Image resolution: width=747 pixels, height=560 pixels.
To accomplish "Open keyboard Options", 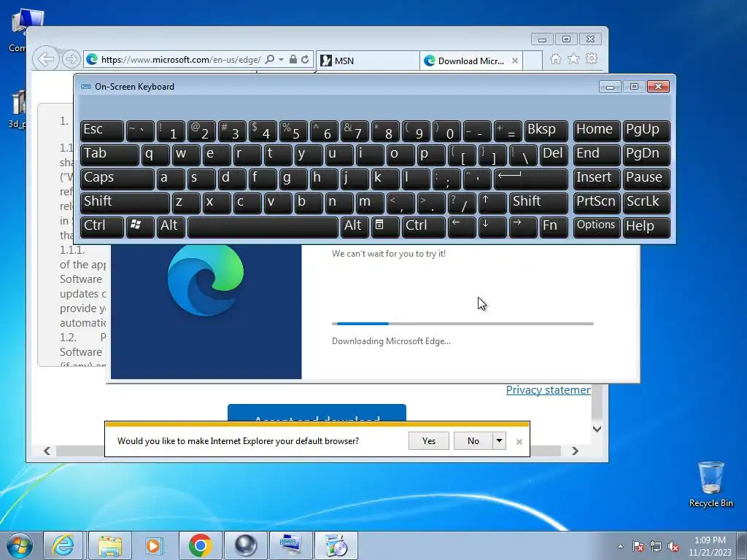I will click(x=597, y=226).
